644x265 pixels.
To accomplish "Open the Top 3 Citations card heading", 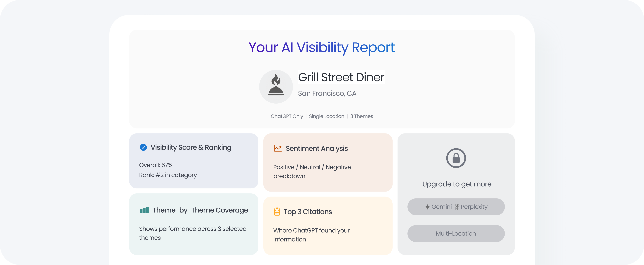I will 308,212.
